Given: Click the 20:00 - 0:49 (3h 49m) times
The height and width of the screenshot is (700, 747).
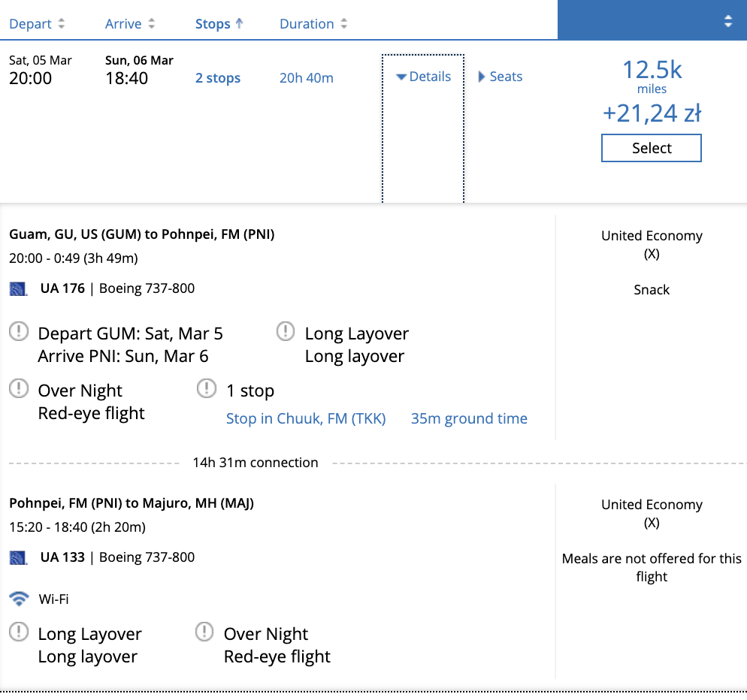Looking at the screenshot, I should tap(74, 258).
